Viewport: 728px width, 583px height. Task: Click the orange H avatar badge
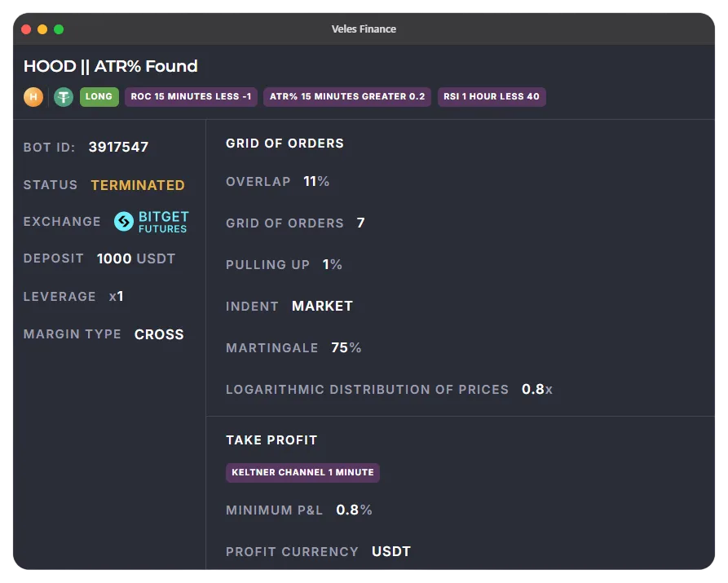[33, 96]
